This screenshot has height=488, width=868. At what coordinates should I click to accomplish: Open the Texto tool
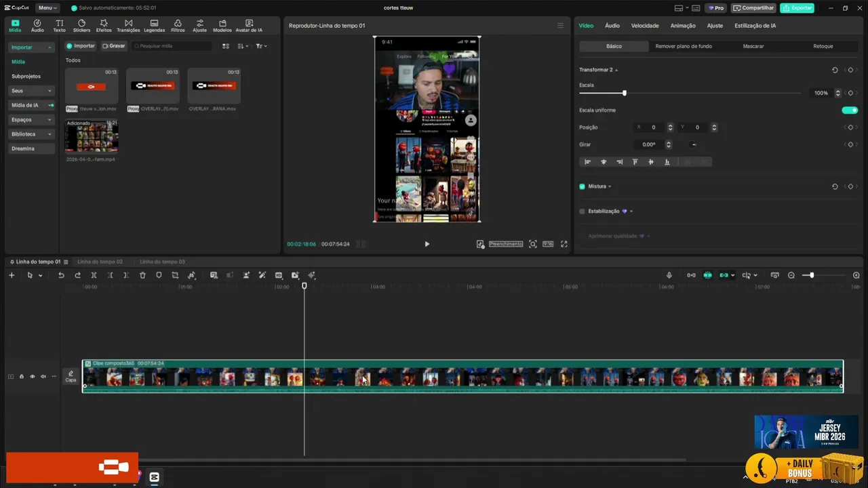(60, 26)
